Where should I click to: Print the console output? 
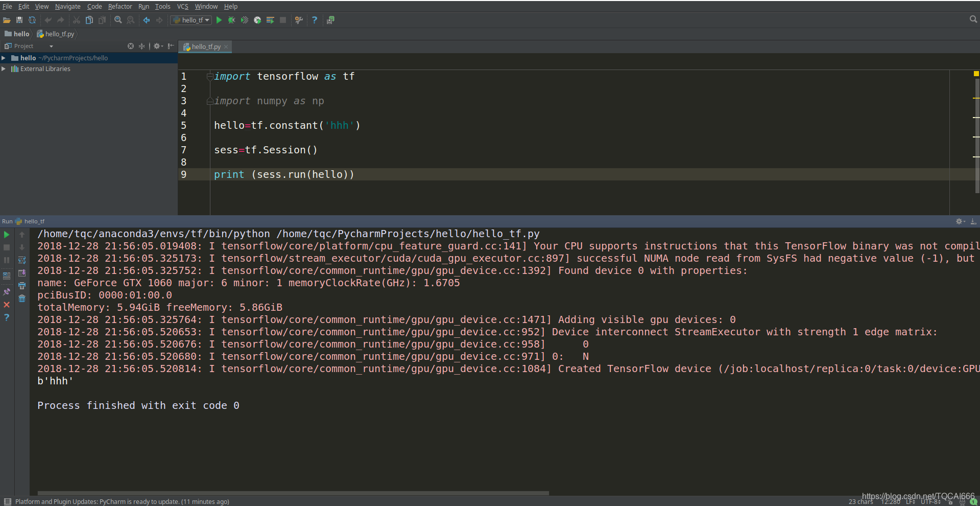(x=22, y=286)
